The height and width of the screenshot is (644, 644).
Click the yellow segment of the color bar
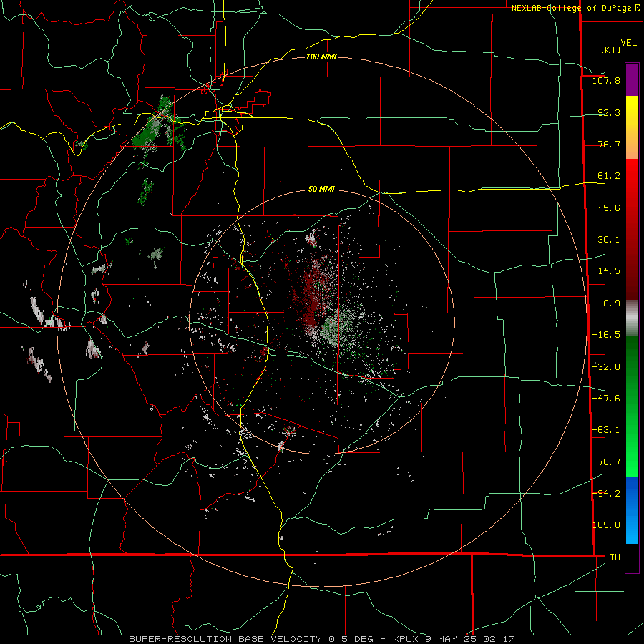pyautogui.click(x=632, y=112)
